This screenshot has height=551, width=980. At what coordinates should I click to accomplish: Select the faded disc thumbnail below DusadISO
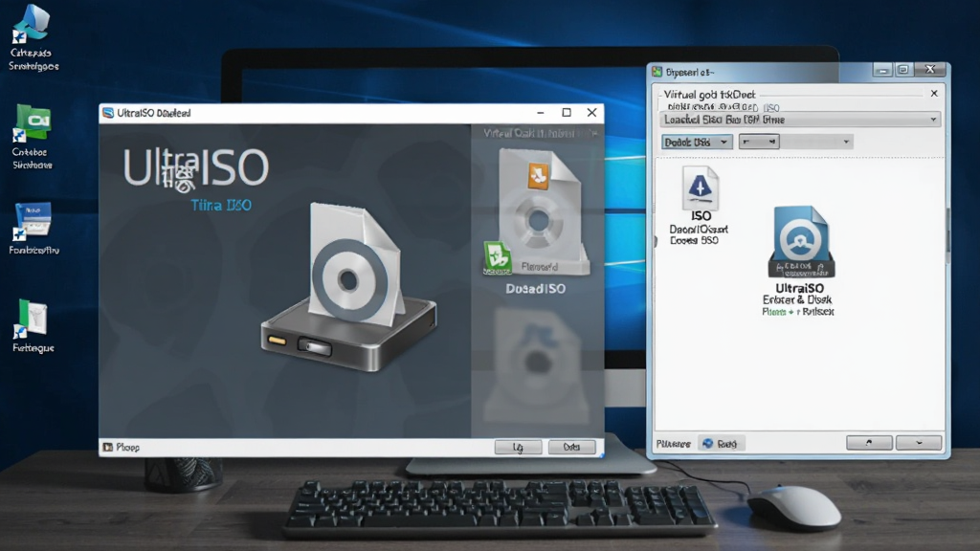coord(536,365)
